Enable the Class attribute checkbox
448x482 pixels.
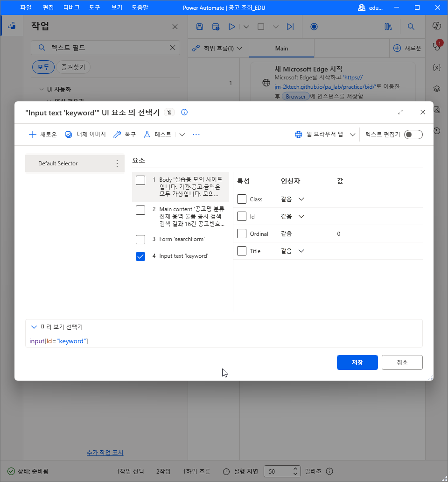pos(242,199)
